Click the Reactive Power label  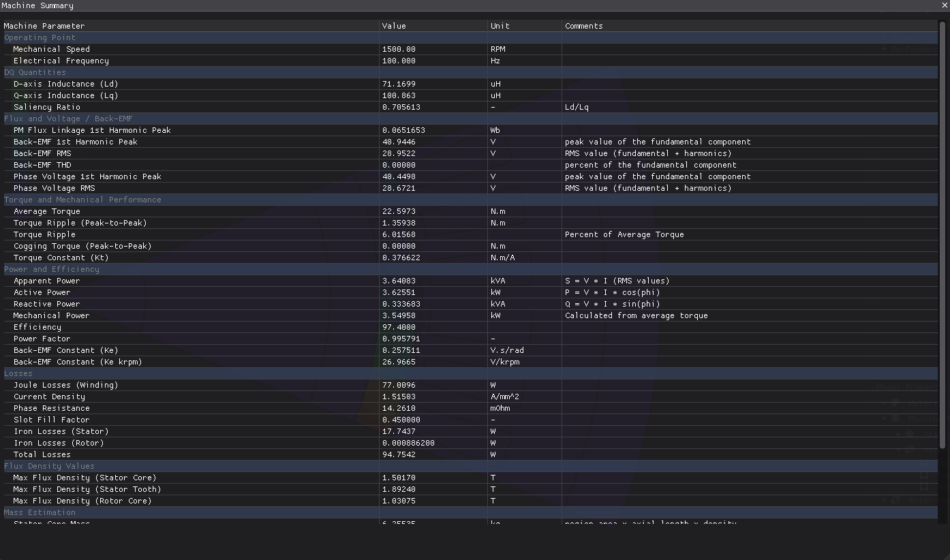pyautogui.click(x=47, y=304)
